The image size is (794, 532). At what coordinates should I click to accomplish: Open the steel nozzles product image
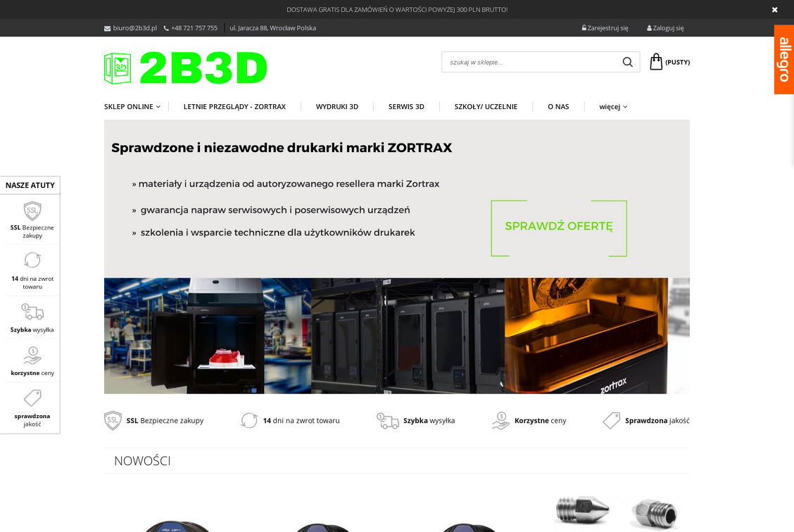pos(616,512)
